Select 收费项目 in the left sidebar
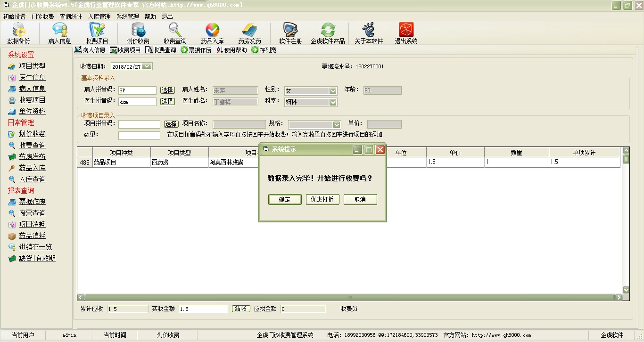The width and height of the screenshot is (644, 342). click(32, 100)
